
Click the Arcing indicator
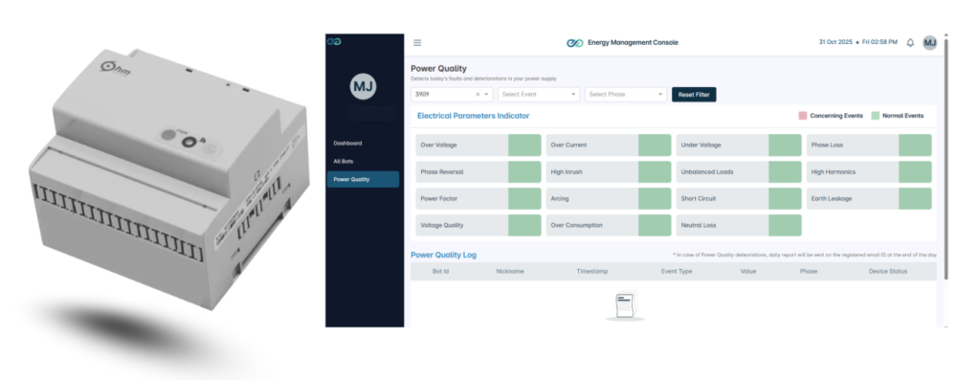[608, 199]
